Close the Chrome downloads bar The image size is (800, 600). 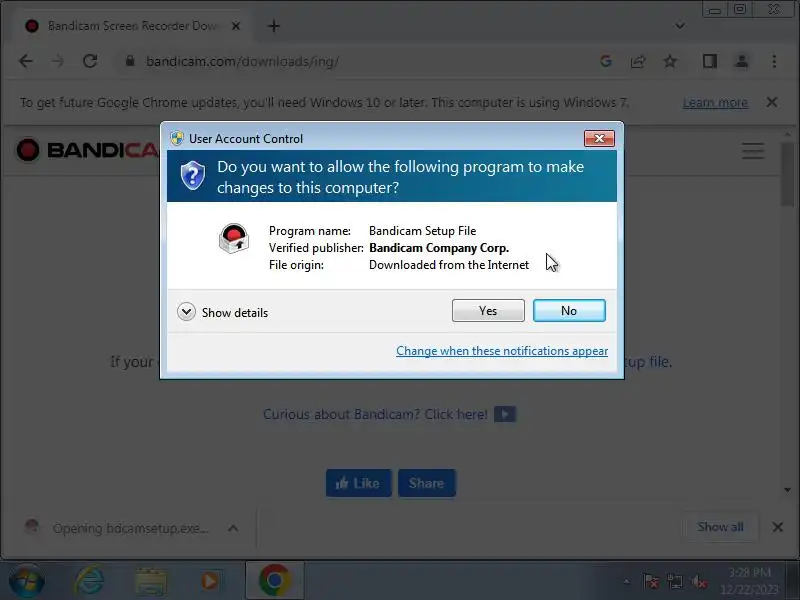[778, 527]
